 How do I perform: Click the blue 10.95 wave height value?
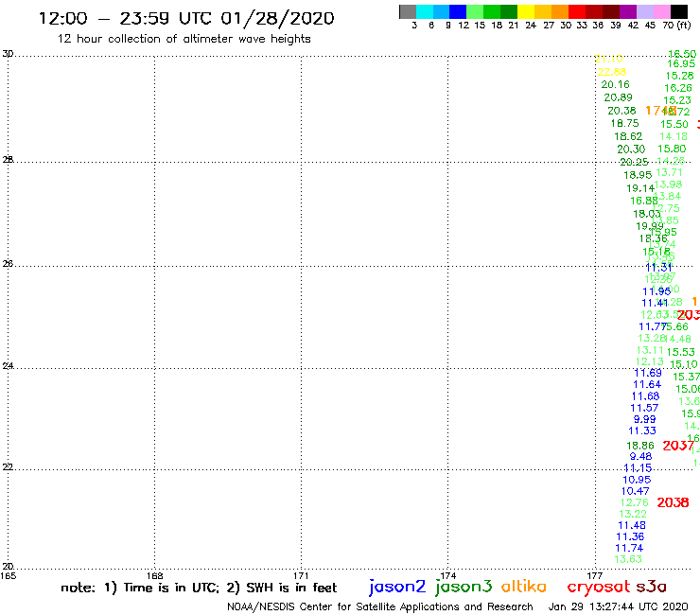637,480
